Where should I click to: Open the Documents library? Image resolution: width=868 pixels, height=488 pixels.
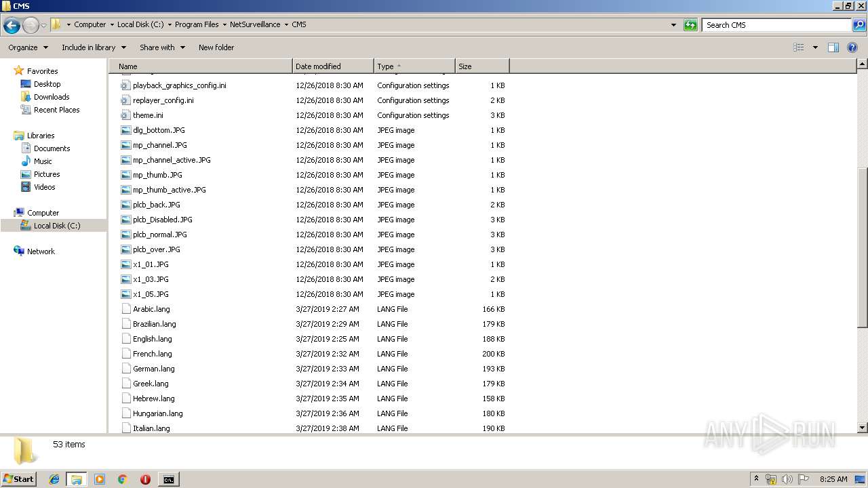click(x=45, y=148)
